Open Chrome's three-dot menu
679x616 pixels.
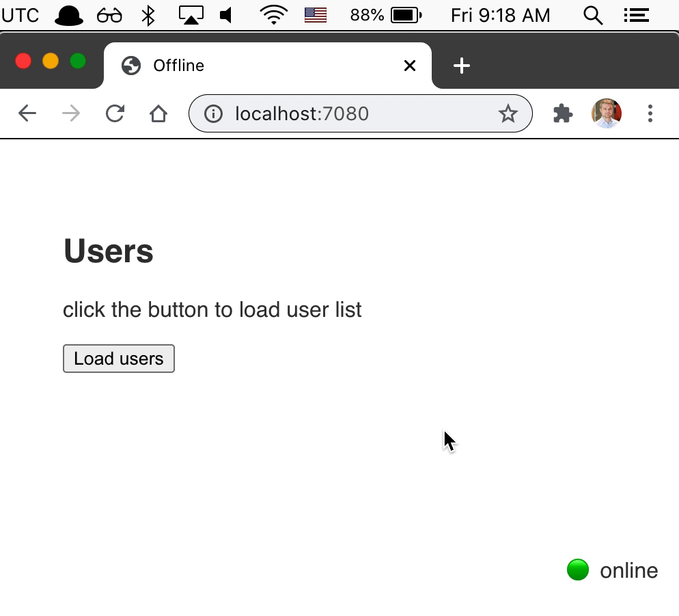650,113
